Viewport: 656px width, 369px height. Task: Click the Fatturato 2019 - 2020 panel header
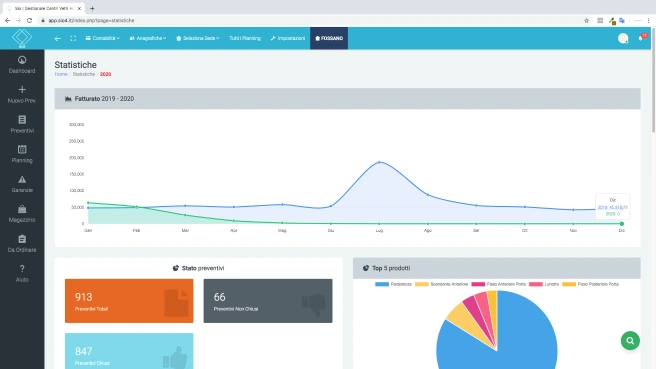[347, 99]
